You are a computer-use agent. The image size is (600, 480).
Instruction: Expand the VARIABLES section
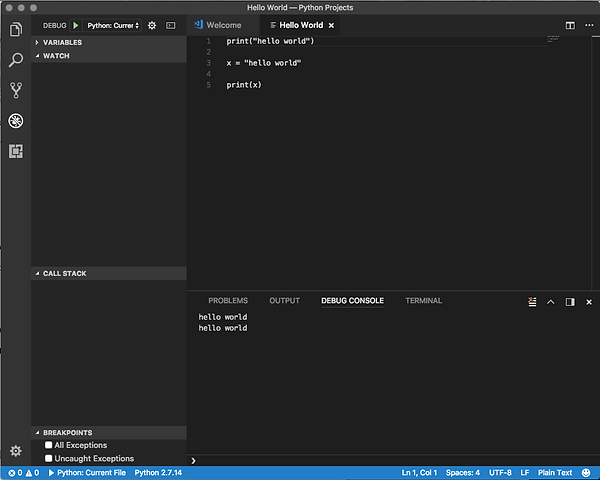pos(109,42)
